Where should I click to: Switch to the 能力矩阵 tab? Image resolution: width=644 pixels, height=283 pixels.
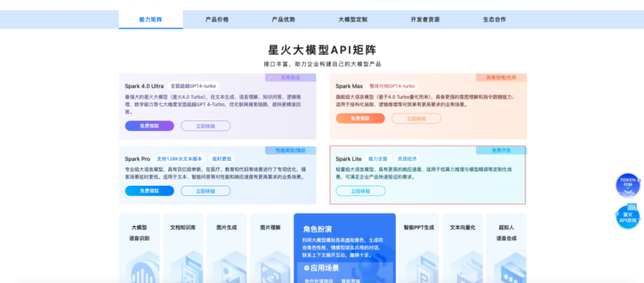tap(150, 20)
